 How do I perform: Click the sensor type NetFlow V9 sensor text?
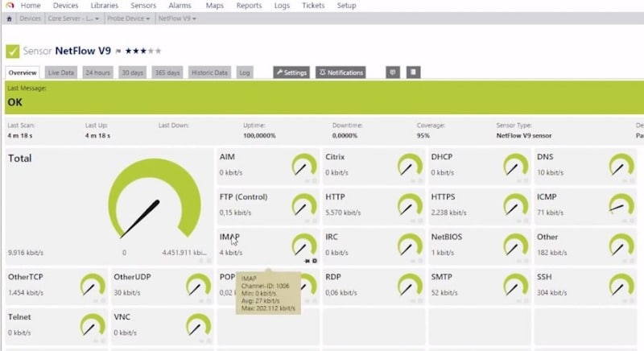tap(524, 136)
